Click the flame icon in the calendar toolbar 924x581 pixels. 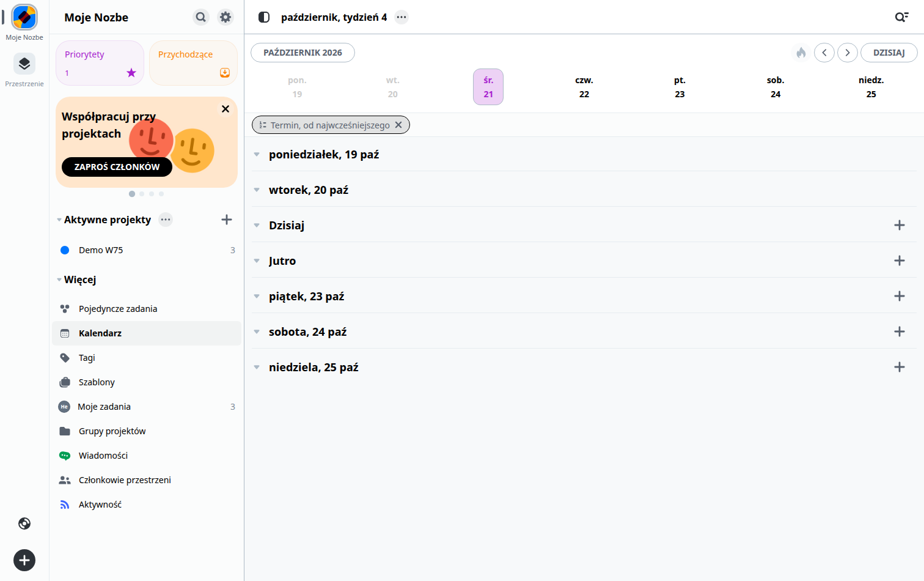[801, 53]
